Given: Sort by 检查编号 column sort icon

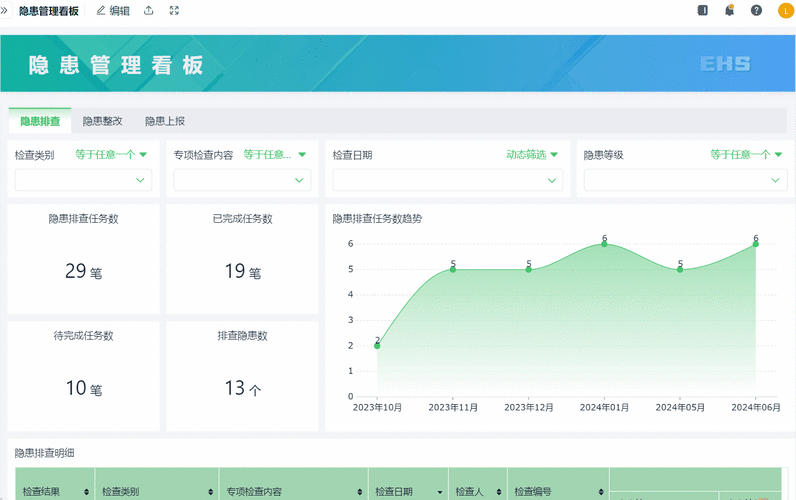Looking at the screenshot, I should point(601,491).
